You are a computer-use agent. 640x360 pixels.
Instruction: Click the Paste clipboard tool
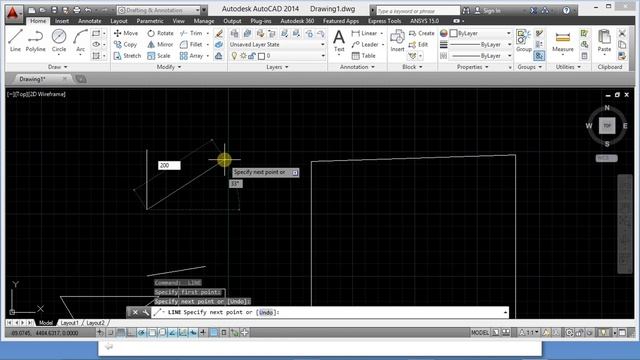point(604,41)
